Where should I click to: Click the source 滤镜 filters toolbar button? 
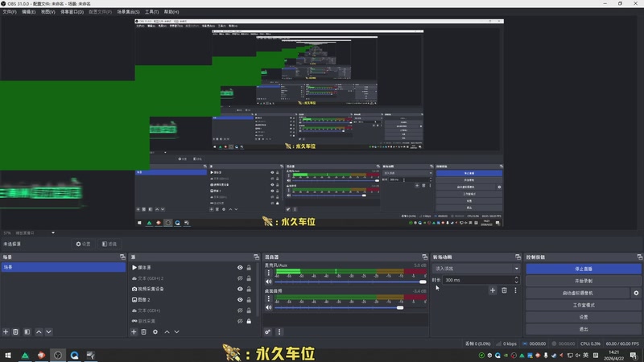(109, 244)
